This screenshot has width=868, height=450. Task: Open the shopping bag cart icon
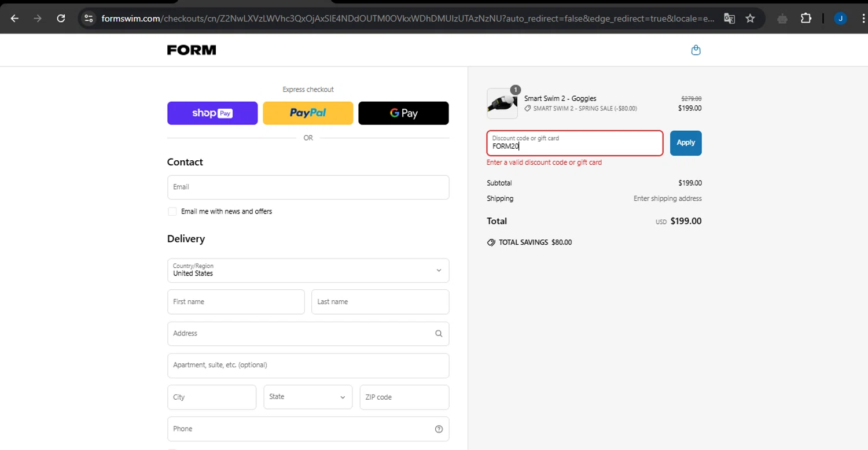pyautogui.click(x=696, y=50)
